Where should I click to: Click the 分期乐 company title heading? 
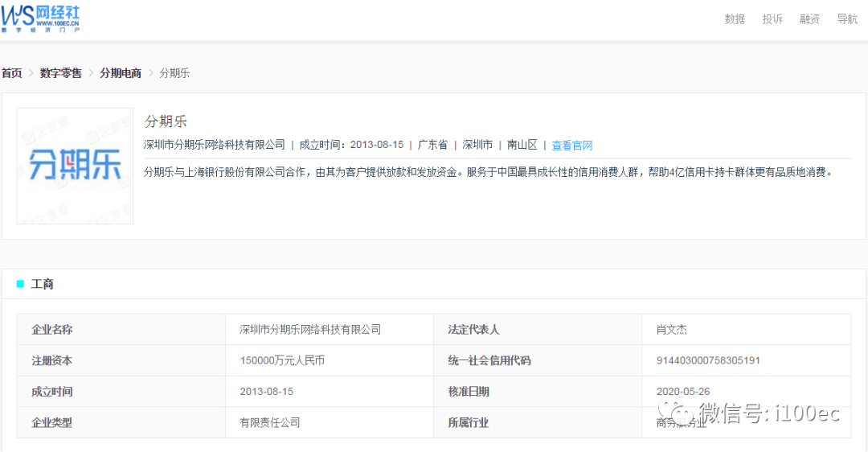pos(166,121)
